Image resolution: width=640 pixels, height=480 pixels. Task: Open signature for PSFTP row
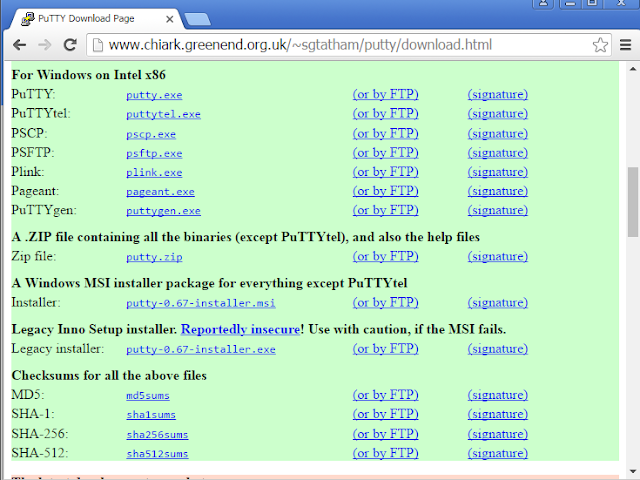coord(498,153)
